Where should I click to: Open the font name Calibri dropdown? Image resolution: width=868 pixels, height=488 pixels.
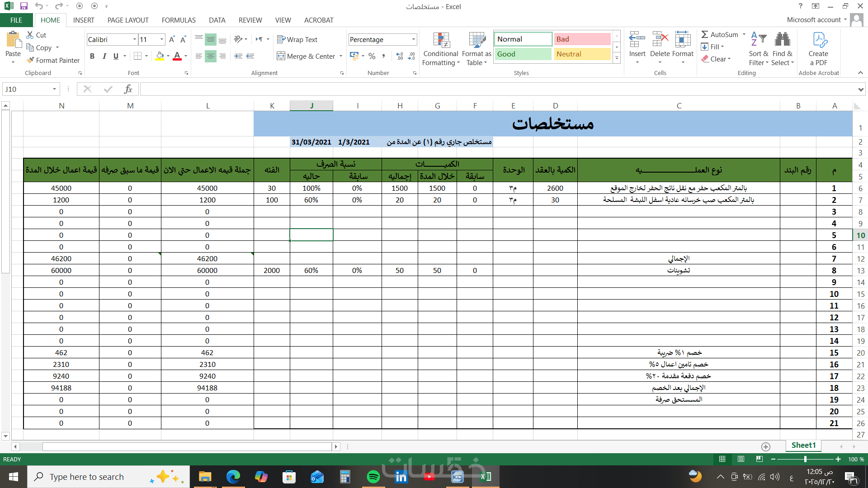pyautogui.click(x=134, y=40)
